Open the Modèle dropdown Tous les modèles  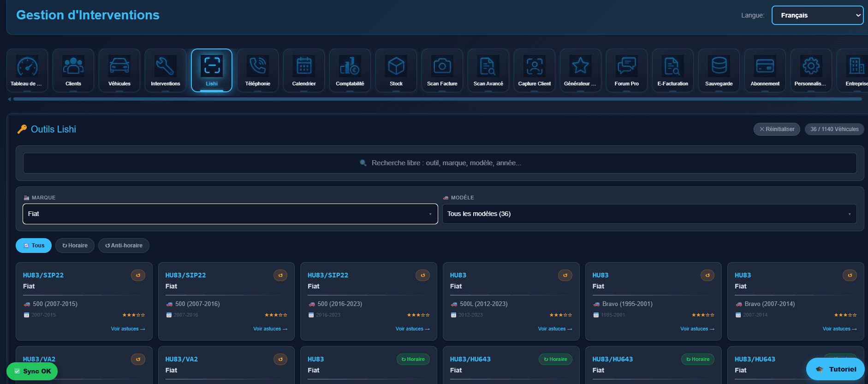pos(649,214)
